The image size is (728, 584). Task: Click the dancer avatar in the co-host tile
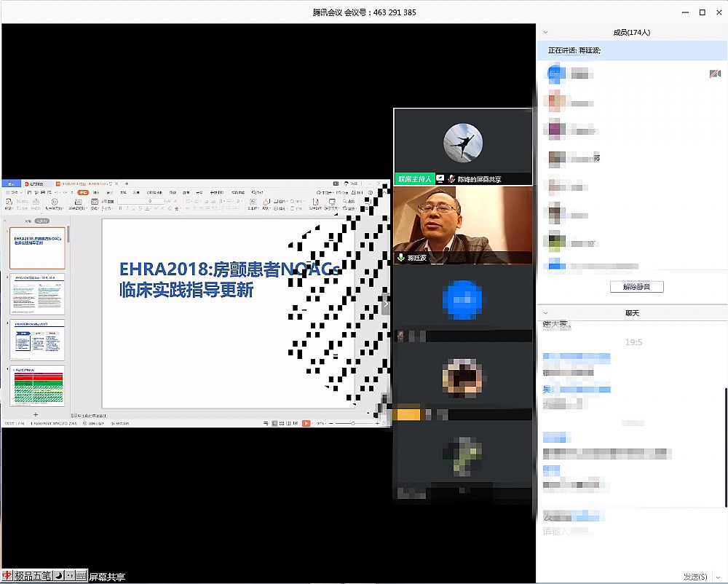463,143
